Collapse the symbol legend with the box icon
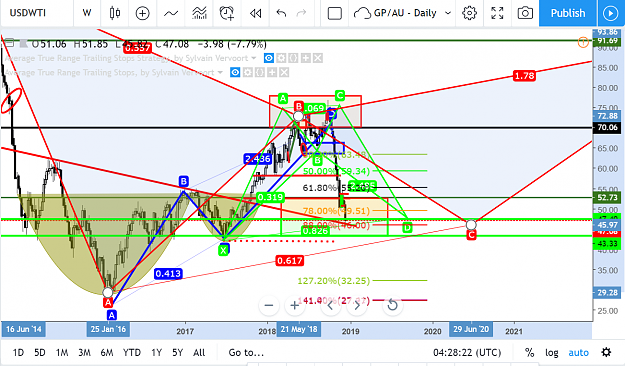The width and height of the screenshot is (625, 366). [9, 43]
